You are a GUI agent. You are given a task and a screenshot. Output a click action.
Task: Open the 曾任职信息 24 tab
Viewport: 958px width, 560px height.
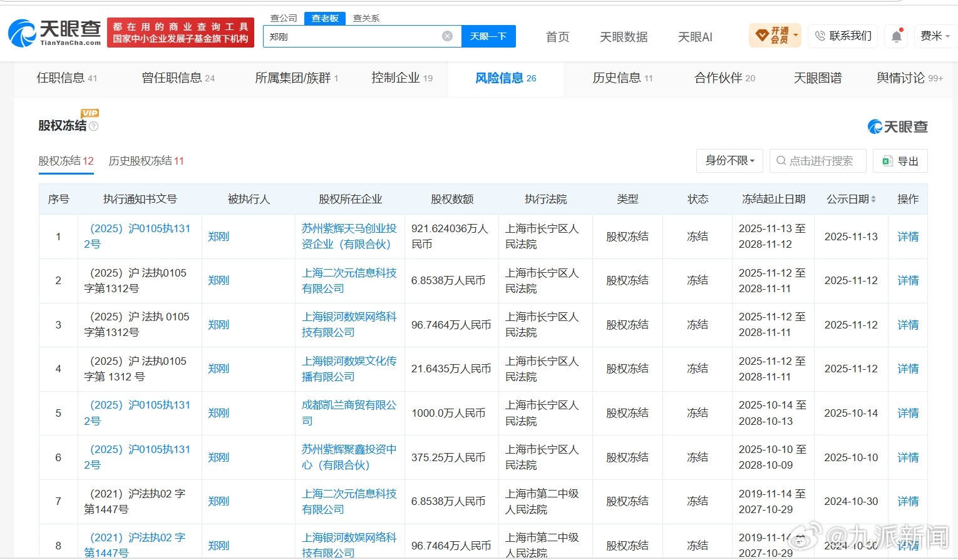178,78
